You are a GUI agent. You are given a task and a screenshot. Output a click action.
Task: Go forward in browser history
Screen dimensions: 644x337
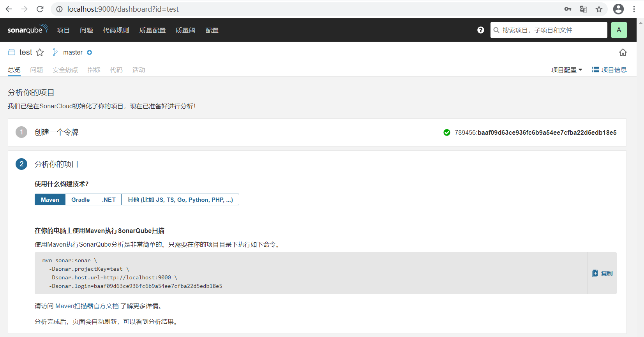coord(25,9)
